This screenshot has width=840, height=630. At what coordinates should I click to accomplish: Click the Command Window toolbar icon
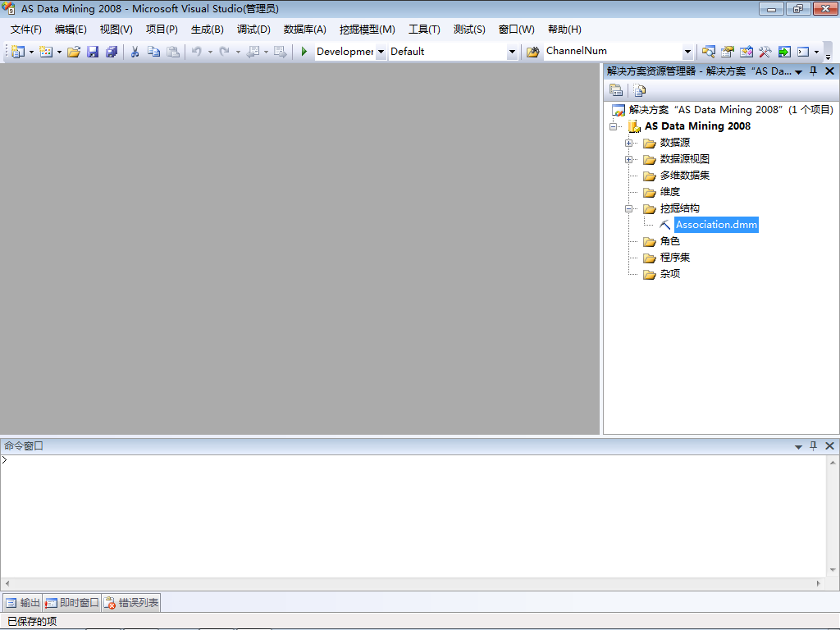(803, 52)
